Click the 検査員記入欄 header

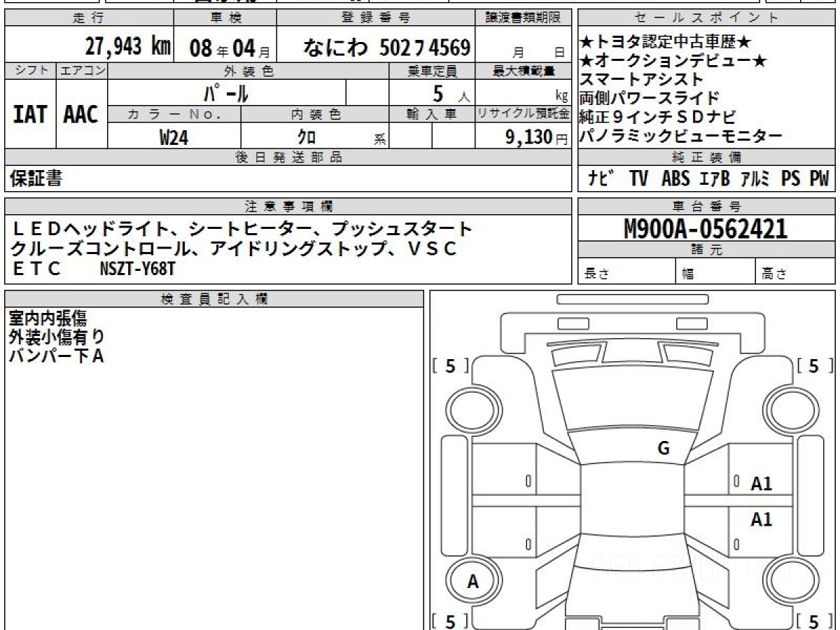click(x=214, y=299)
